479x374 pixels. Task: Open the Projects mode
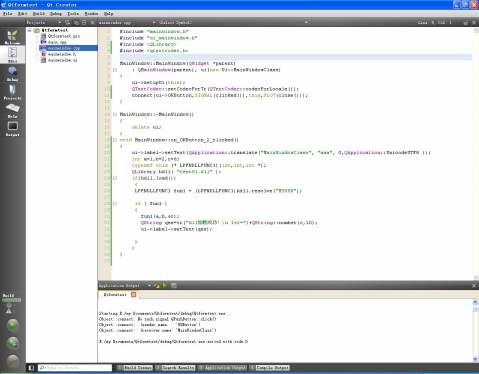[x=12, y=92]
